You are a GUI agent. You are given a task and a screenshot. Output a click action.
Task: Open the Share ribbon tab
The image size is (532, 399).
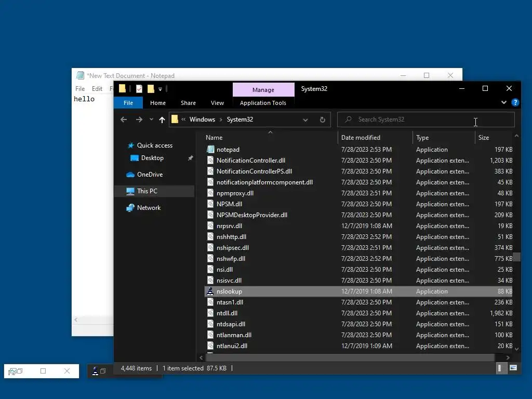188,103
